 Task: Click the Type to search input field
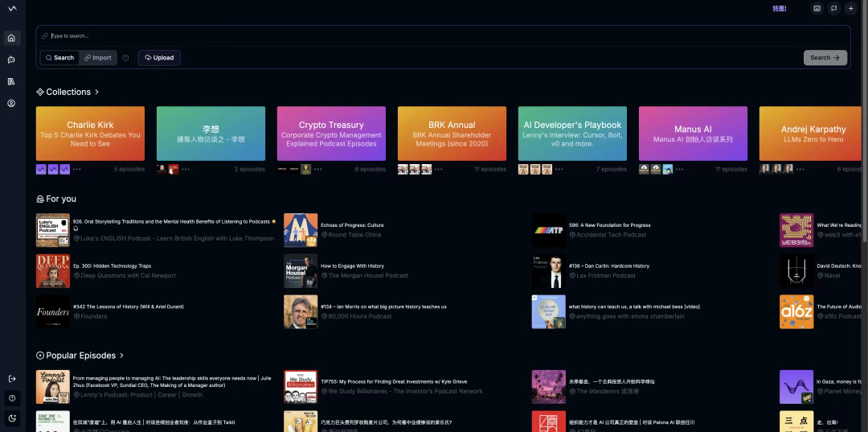click(x=402, y=36)
